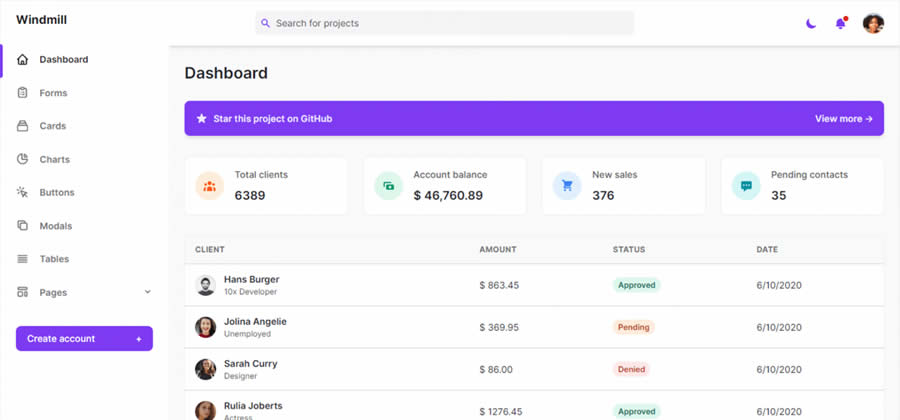Click Hans Burger's avatar thumbnail

point(205,285)
